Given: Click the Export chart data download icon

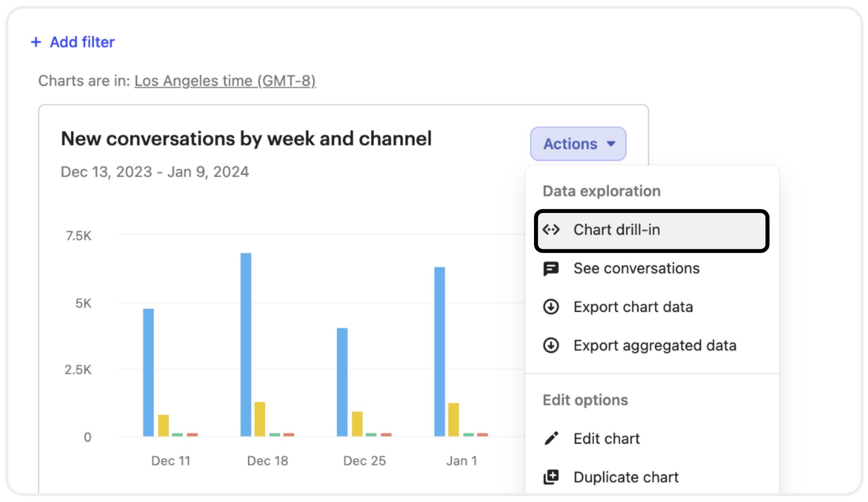Looking at the screenshot, I should [x=551, y=307].
